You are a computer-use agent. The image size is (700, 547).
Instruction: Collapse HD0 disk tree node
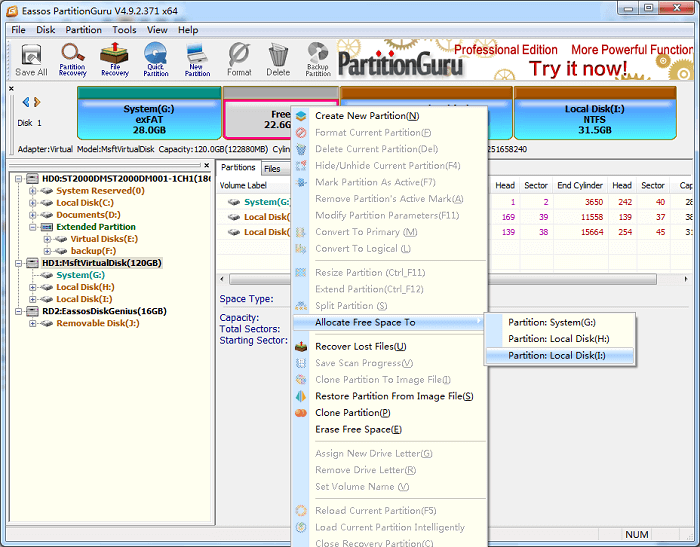pyautogui.click(x=18, y=179)
